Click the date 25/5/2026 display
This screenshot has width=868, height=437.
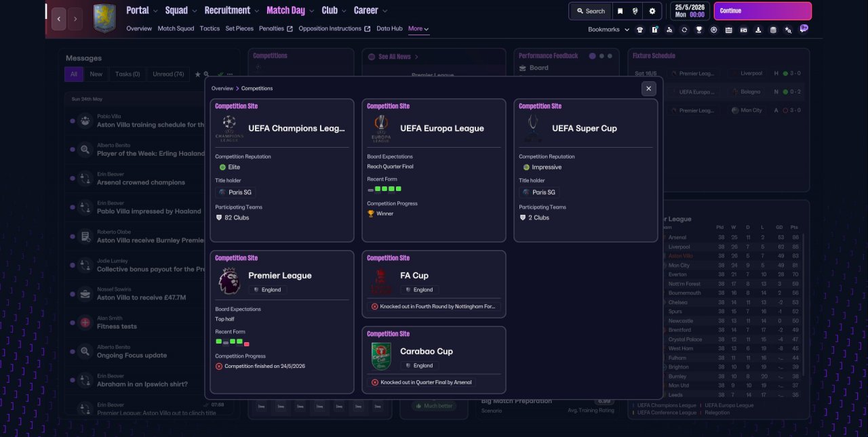[688, 7]
